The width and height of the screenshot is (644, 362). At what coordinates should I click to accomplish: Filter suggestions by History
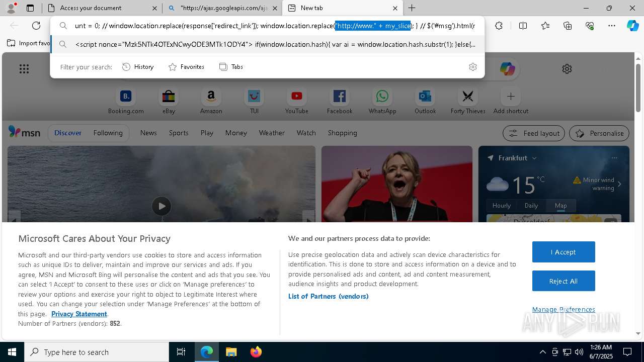(x=138, y=67)
